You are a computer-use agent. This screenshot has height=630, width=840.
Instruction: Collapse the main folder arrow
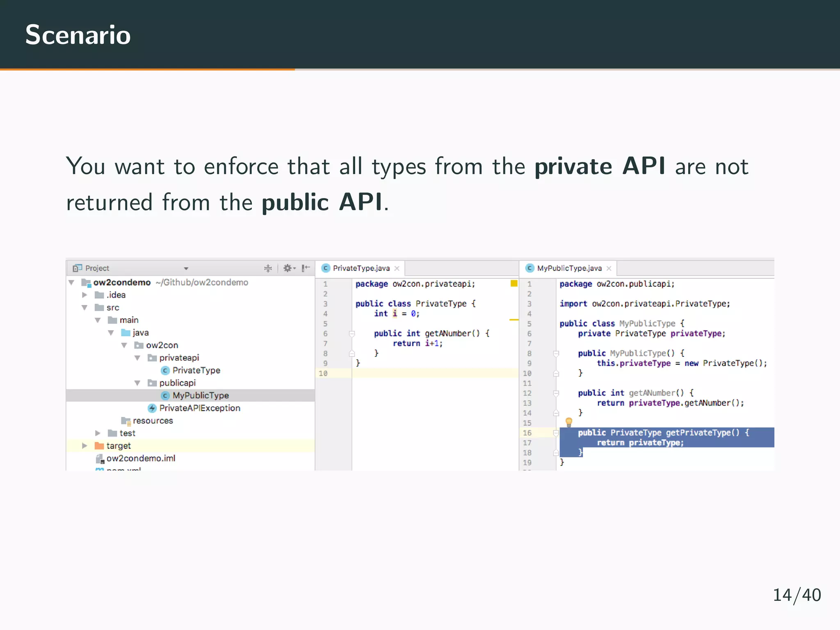[98, 320]
